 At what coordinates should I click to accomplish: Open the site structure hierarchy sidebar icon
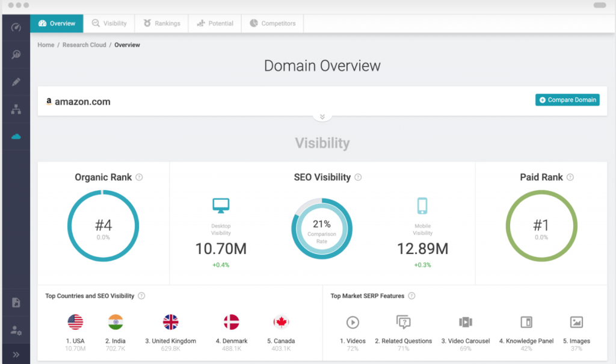[16, 110]
